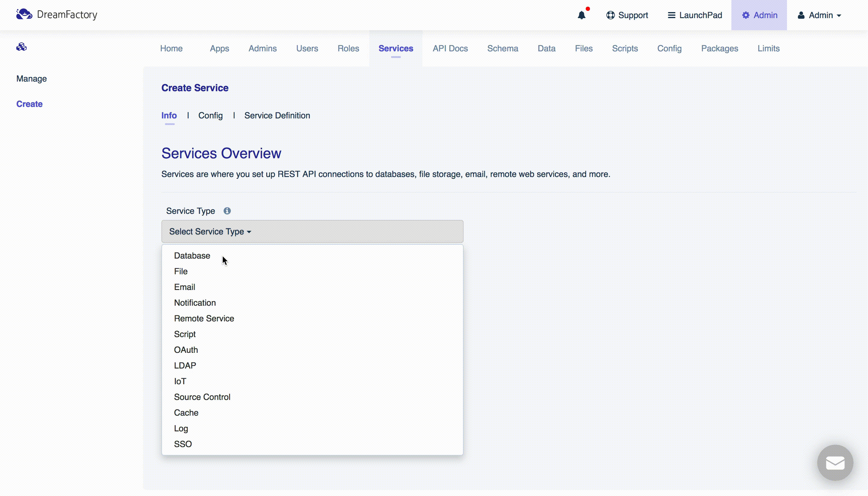
Task: Select SSO at the bottom of the list
Action: [183, 444]
